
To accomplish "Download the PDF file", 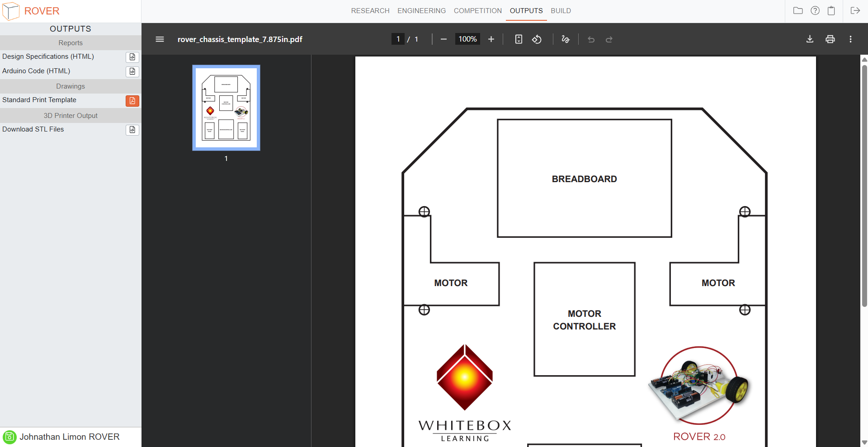I will click(x=810, y=39).
